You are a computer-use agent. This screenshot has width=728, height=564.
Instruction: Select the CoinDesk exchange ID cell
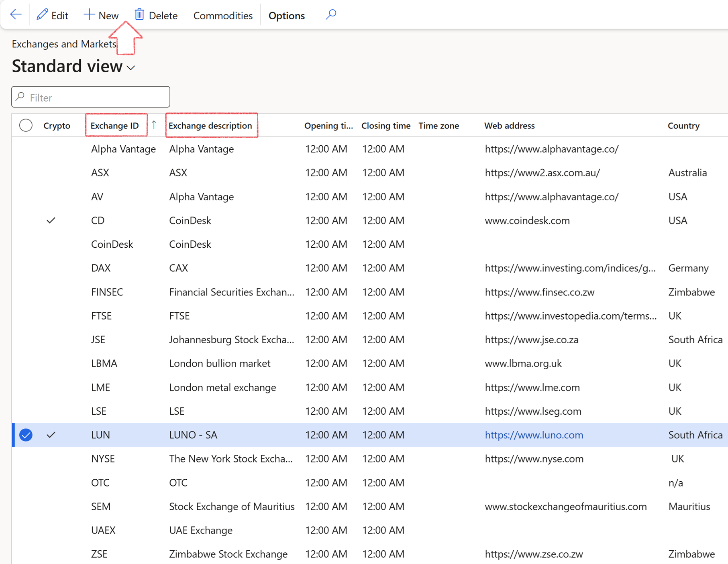point(112,244)
